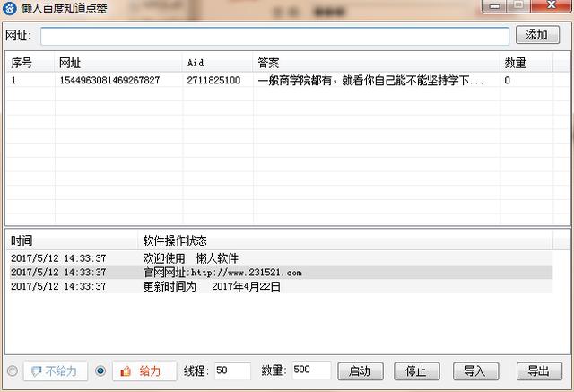Image resolution: width=574 pixels, height=392 pixels.
Task: Select log entry 官网网址 http://www.231521.com
Action: [281, 273]
